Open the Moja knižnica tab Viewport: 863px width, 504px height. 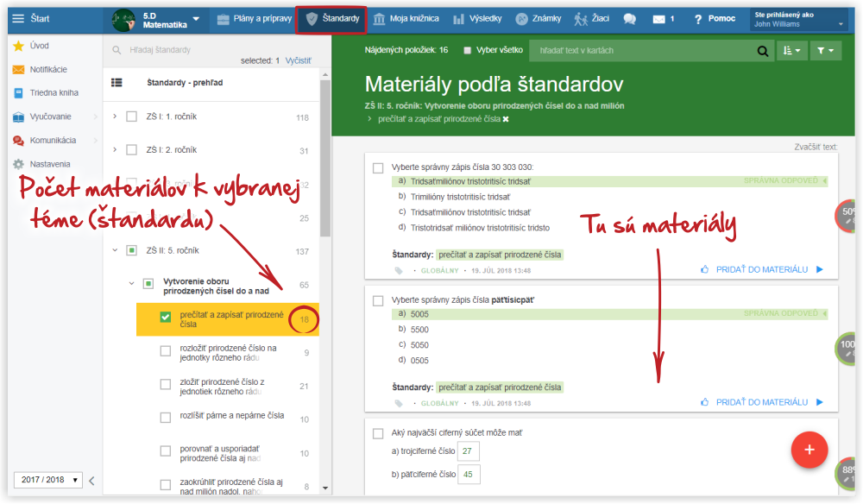(406, 19)
